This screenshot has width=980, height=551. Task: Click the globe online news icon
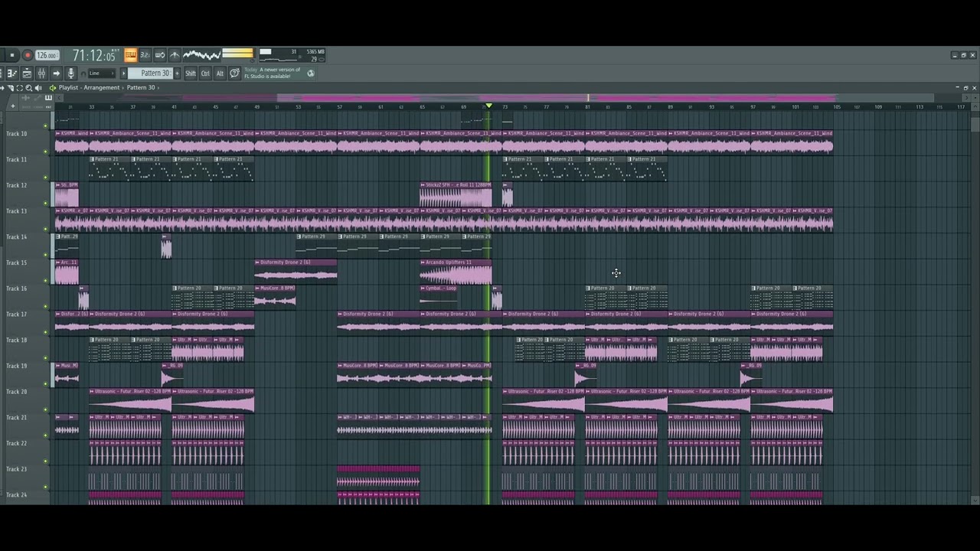(x=311, y=73)
